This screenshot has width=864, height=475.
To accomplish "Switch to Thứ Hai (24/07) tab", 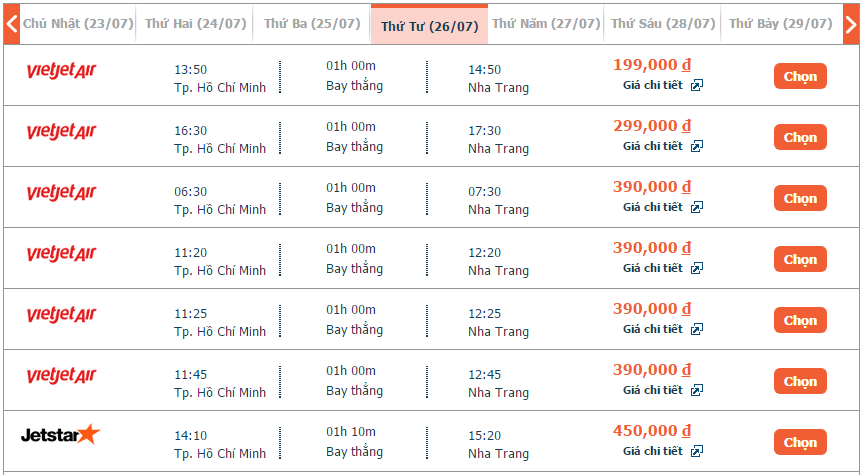I will tap(195, 24).
